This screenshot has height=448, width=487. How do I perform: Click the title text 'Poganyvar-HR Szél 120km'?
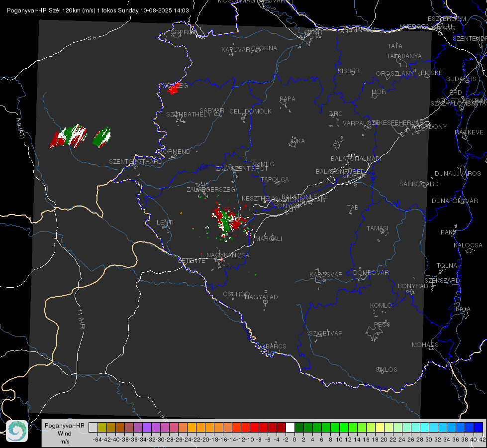point(43,10)
